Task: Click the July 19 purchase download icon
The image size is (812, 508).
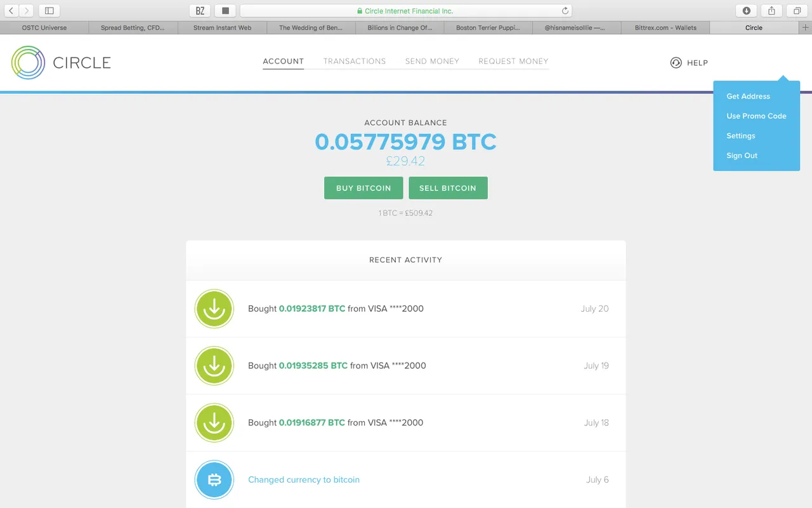Action: (214, 366)
